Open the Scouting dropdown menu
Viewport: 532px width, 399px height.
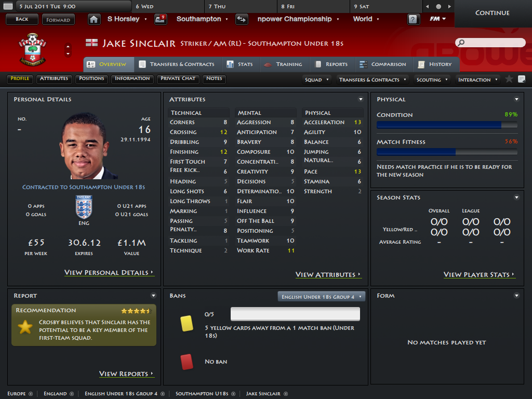[432, 79]
